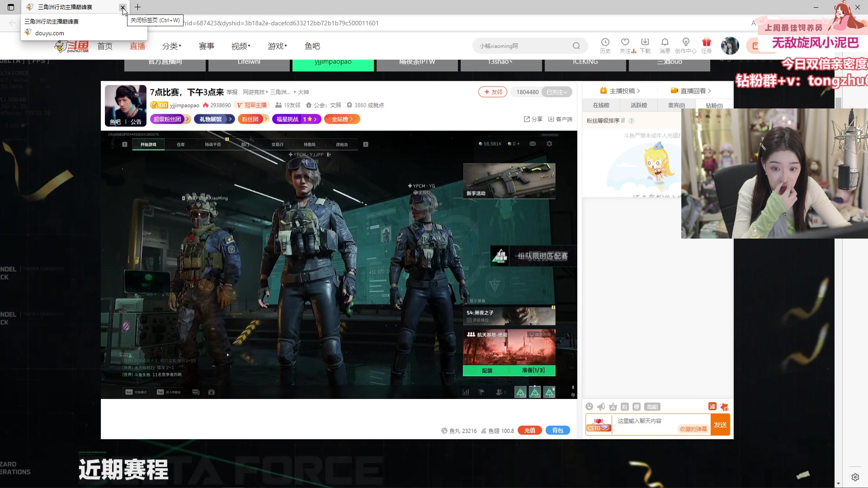Click the 网游竞技 category breadcrumb
This screenshot has width=868, height=488.
click(x=254, y=92)
